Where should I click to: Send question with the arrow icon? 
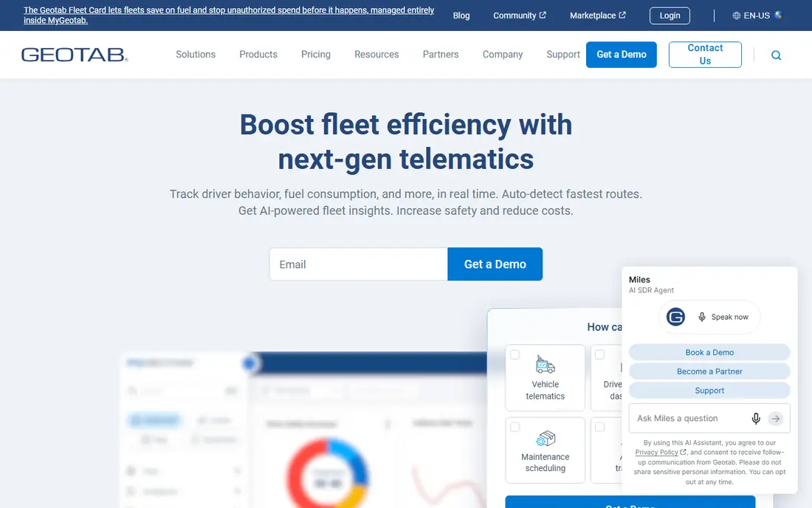click(775, 419)
